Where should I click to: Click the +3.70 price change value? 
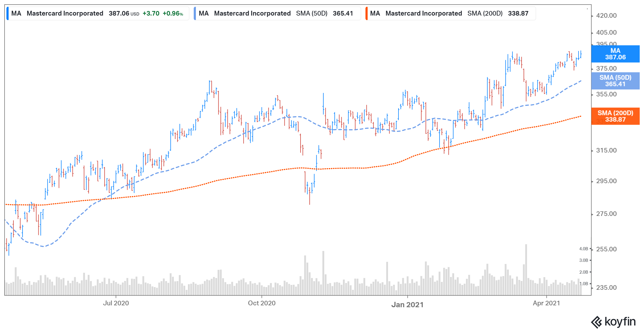pyautogui.click(x=151, y=13)
